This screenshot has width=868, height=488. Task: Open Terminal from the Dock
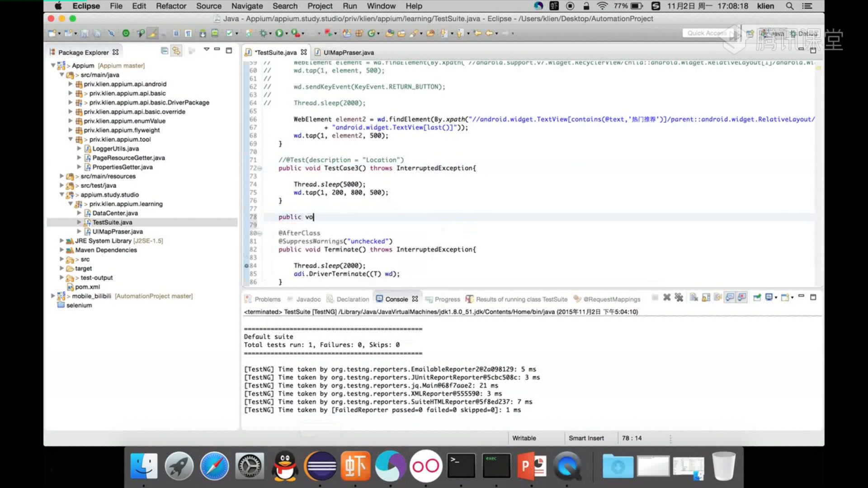pyautogui.click(x=461, y=466)
